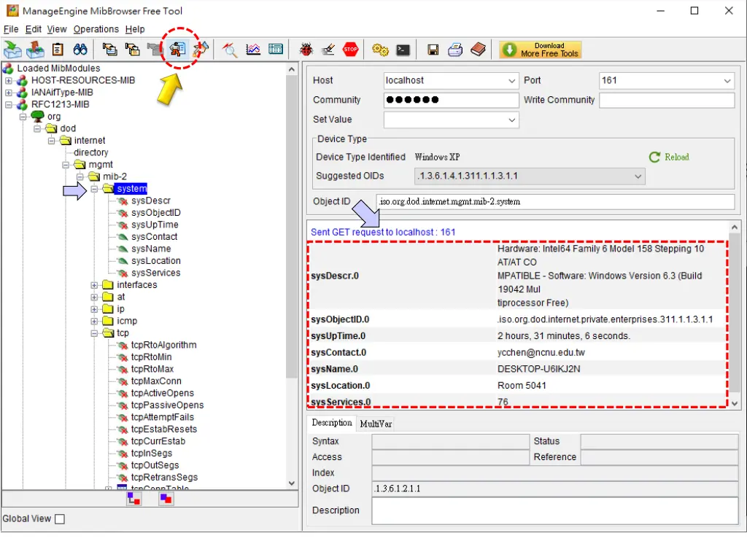The width and height of the screenshot is (747, 560).
Task: Click the results pane scroll-down arrow
Action: [x=735, y=403]
